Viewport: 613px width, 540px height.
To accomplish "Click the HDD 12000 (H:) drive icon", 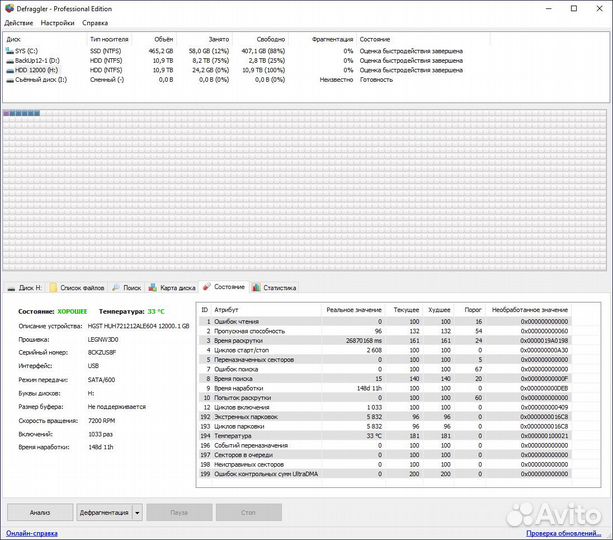I will (10, 70).
